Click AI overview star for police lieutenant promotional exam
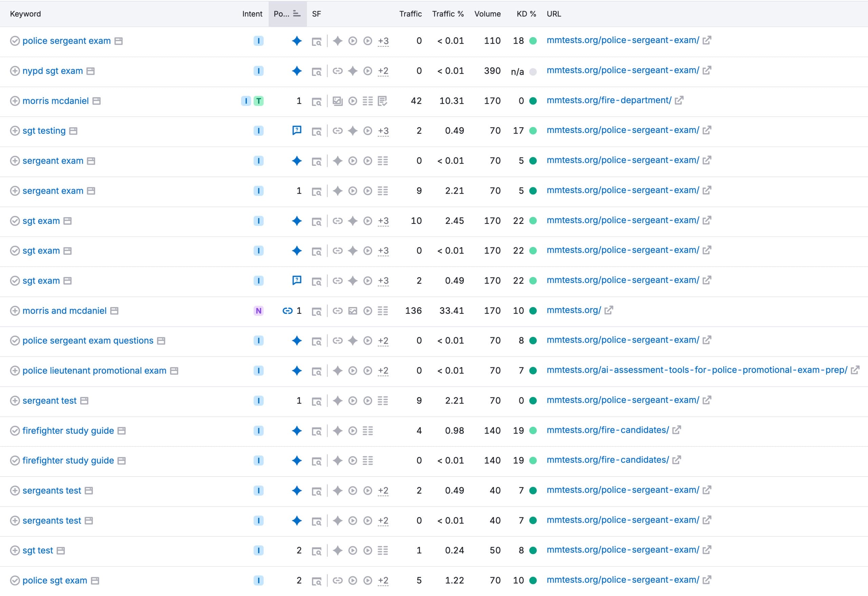This screenshot has height=596, width=868. click(x=297, y=371)
